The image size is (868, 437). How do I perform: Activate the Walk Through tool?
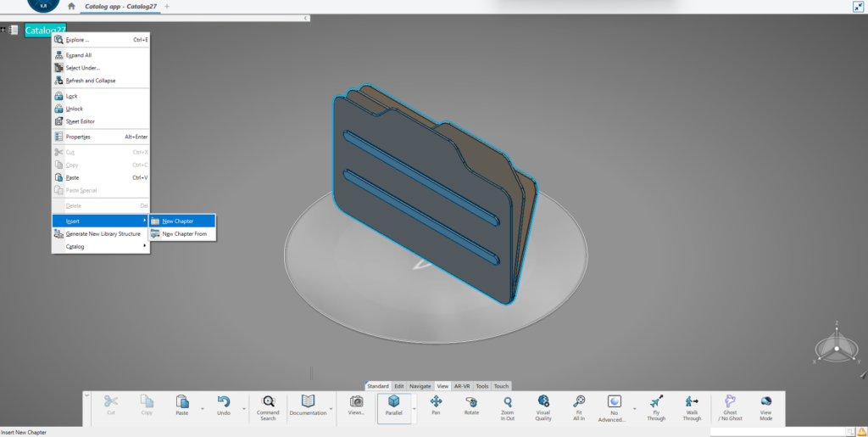[x=692, y=401]
